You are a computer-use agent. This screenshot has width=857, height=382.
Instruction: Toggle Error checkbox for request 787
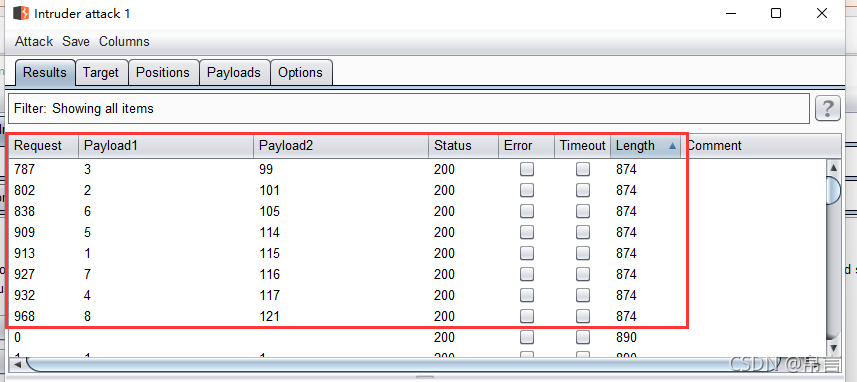(527, 170)
